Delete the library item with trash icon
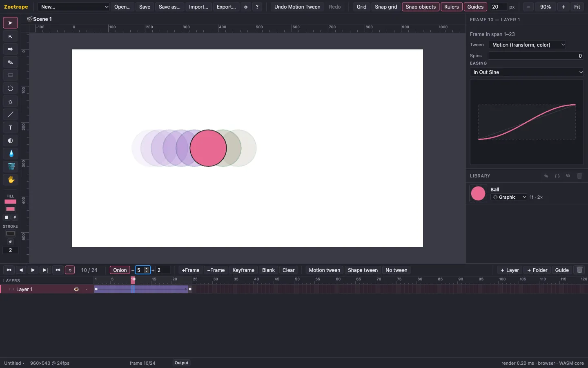The width and height of the screenshot is (588, 368). 579,176
